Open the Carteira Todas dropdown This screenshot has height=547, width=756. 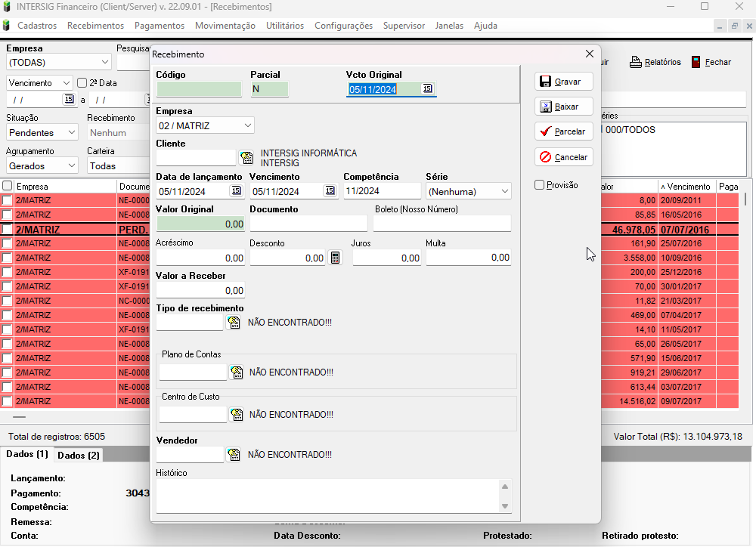click(x=119, y=165)
